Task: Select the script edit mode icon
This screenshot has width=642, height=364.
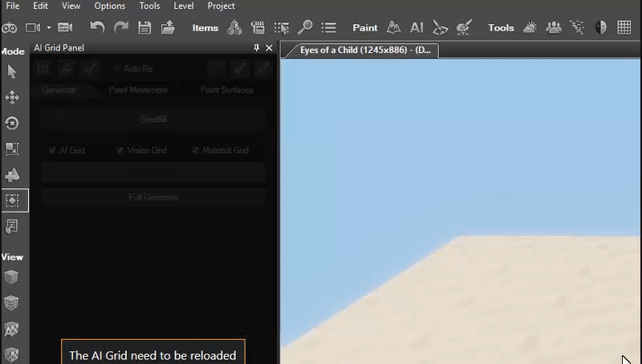Action: pyautogui.click(x=12, y=226)
